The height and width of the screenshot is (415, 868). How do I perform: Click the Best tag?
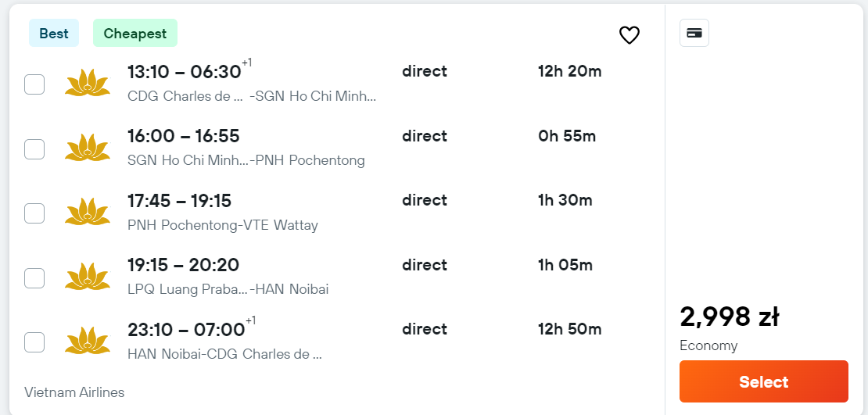(x=54, y=33)
